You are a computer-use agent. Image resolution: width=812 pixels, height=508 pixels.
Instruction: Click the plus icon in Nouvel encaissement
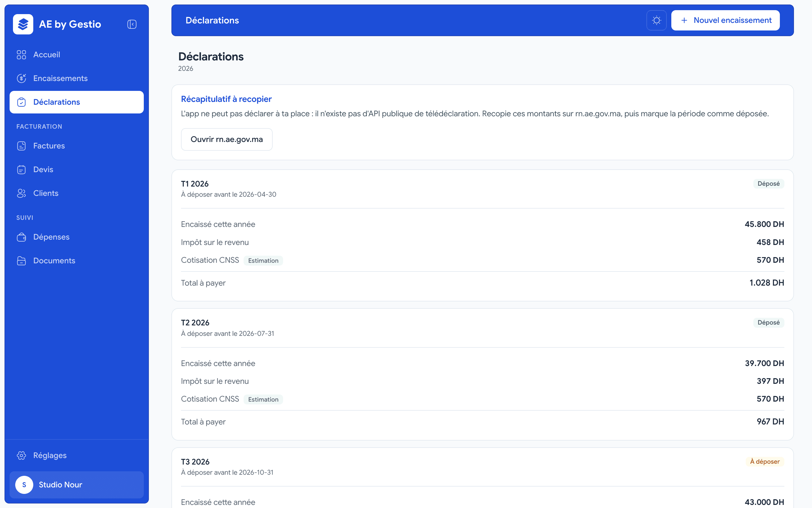[x=684, y=21]
